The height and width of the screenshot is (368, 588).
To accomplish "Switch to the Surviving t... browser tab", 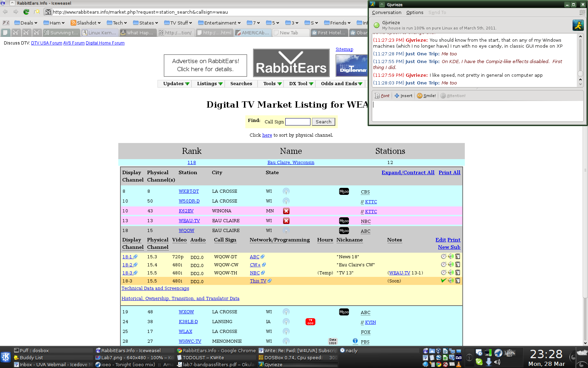I will (62, 33).
